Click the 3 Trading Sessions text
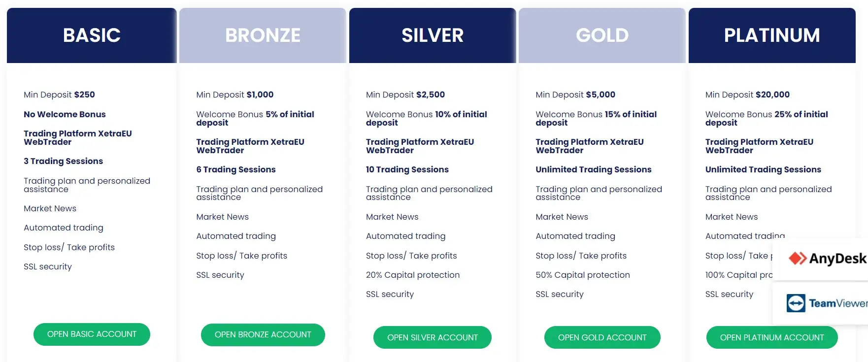This screenshot has height=362, width=868. [64, 161]
